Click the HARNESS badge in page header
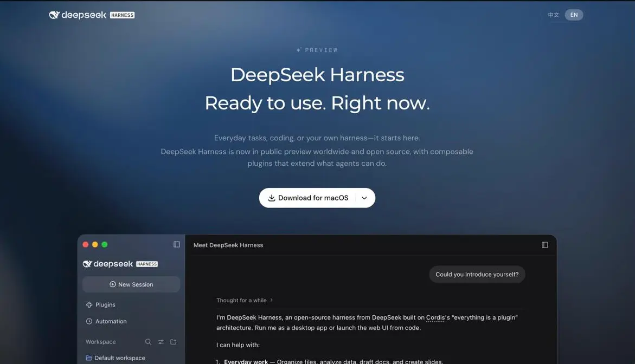The height and width of the screenshot is (364, 635). click(x=123, y=15)
